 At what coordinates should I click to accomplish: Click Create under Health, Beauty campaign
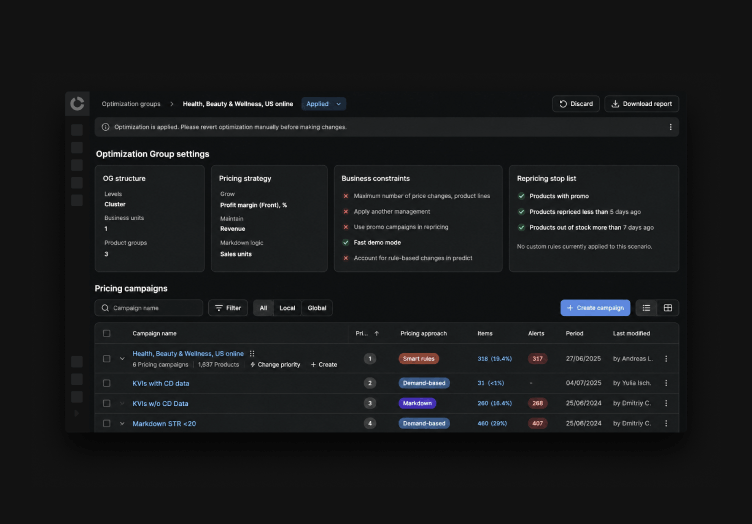pos(324,365)
